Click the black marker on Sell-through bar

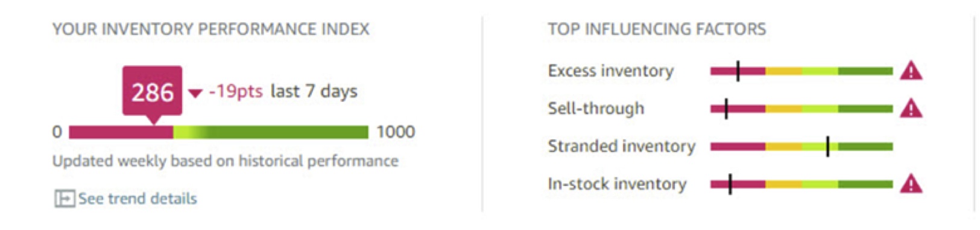pos(726,109)
